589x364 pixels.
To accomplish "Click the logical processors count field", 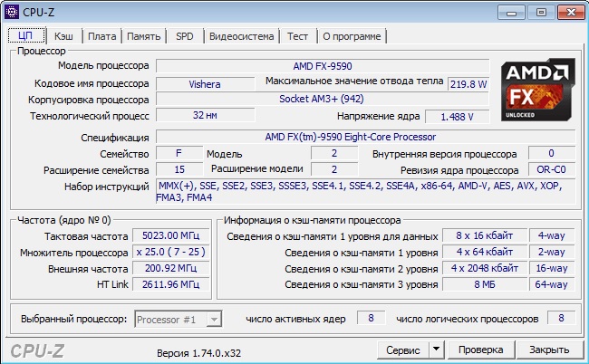I will coord(561,318).
